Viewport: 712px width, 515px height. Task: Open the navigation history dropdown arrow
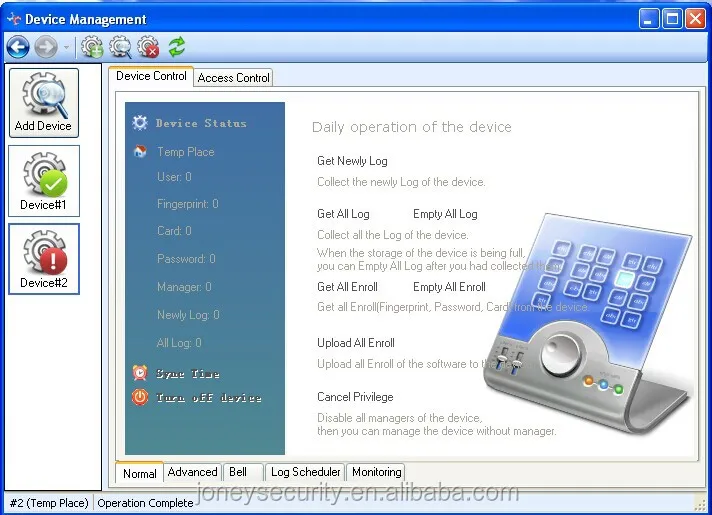coord(67,47)
